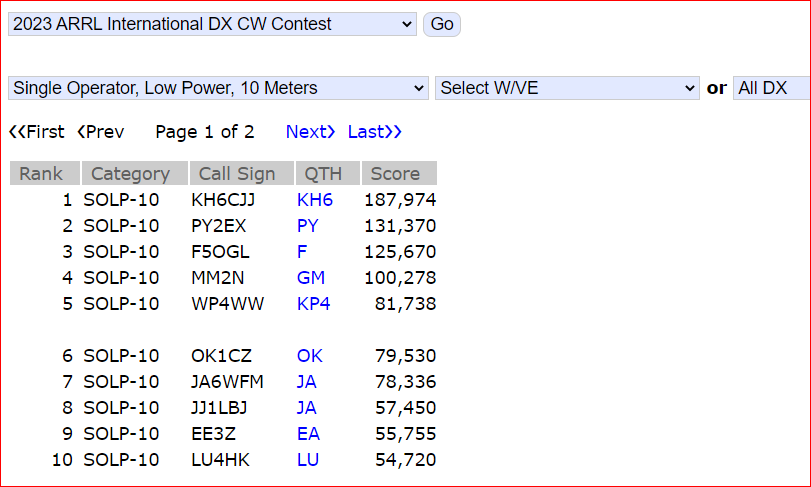Go to the Next page link
Screen dimensions: 811x487
(310, 132)
